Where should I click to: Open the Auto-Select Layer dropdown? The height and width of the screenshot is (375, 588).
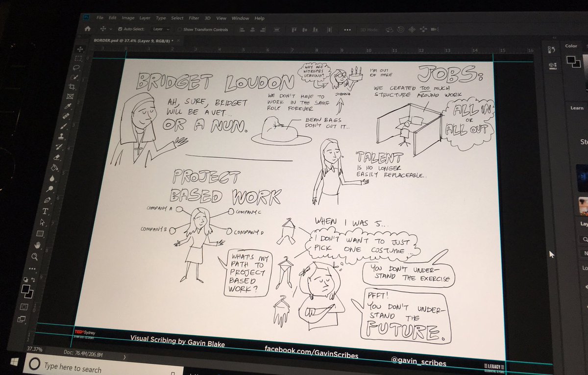click(161, 29)
